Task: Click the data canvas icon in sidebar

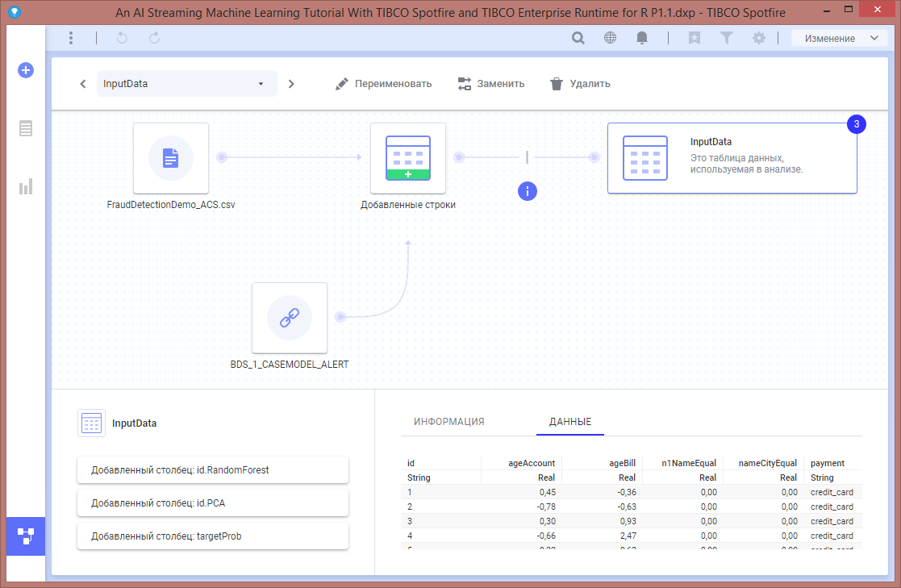Action: [x=26, y=536]
